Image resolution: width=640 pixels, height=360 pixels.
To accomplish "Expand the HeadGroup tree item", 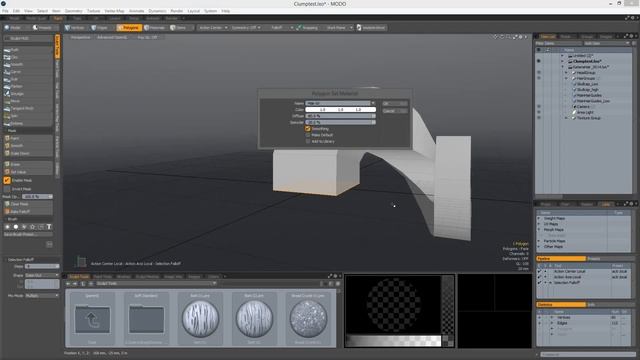I will (x=567, y=73).
